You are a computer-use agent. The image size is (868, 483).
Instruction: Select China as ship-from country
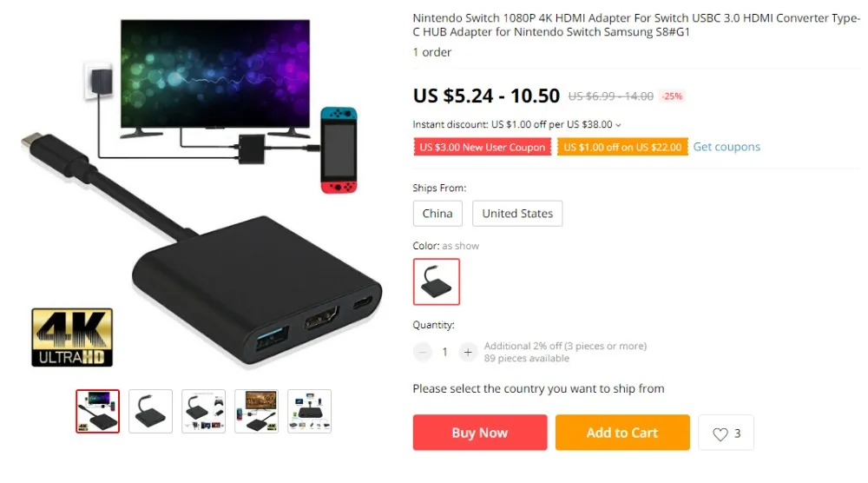pos(437,213)
